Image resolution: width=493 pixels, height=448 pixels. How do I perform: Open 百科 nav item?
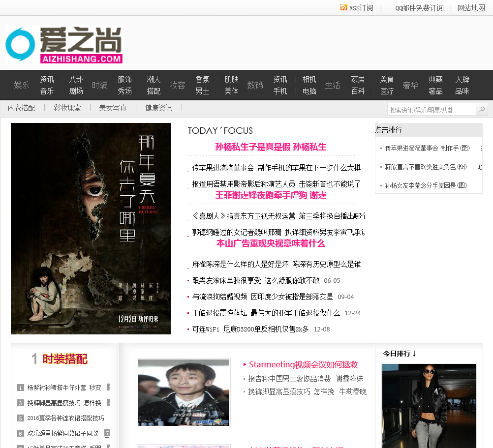pos(358,91)
